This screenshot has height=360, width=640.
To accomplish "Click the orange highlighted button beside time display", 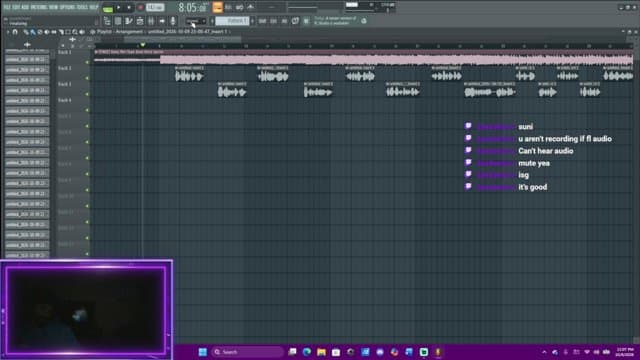I will pyautogui.click(x=218, y=7).
